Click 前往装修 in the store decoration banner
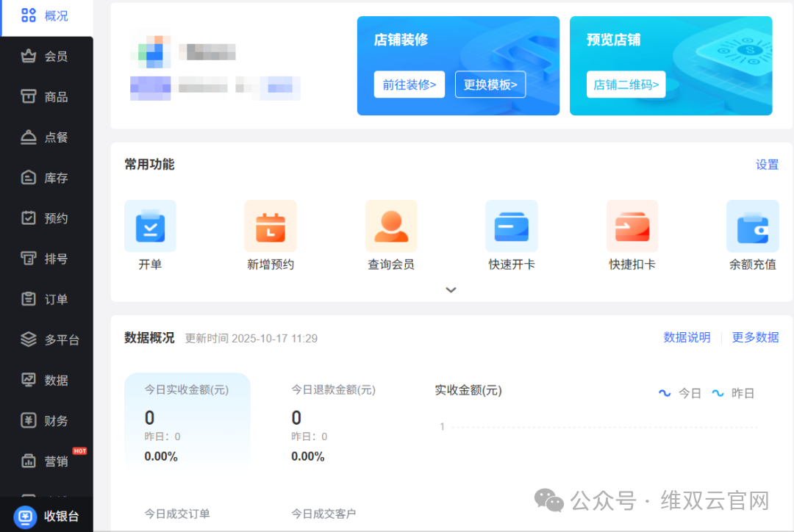Screen dimensions: 794x532 click(x=409, y=85)
